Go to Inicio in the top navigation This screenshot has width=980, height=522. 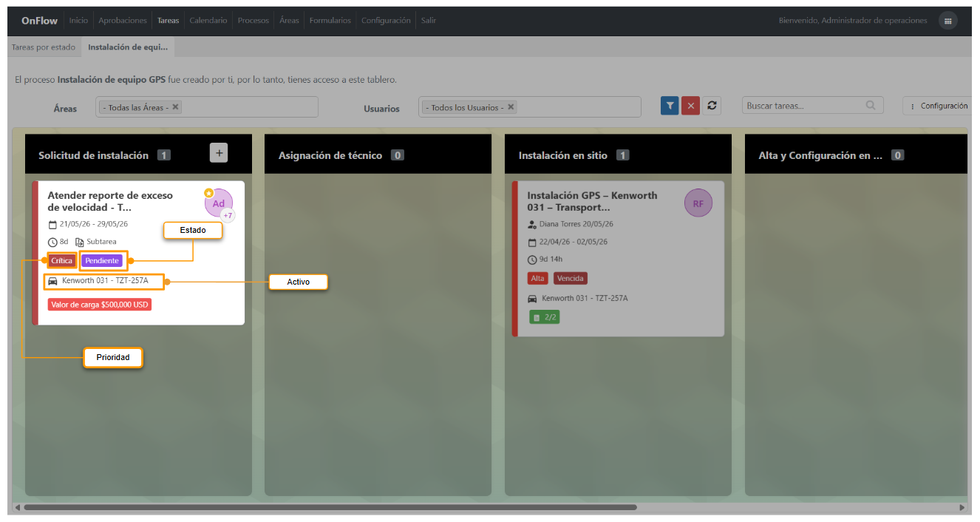tap(78, 21)
